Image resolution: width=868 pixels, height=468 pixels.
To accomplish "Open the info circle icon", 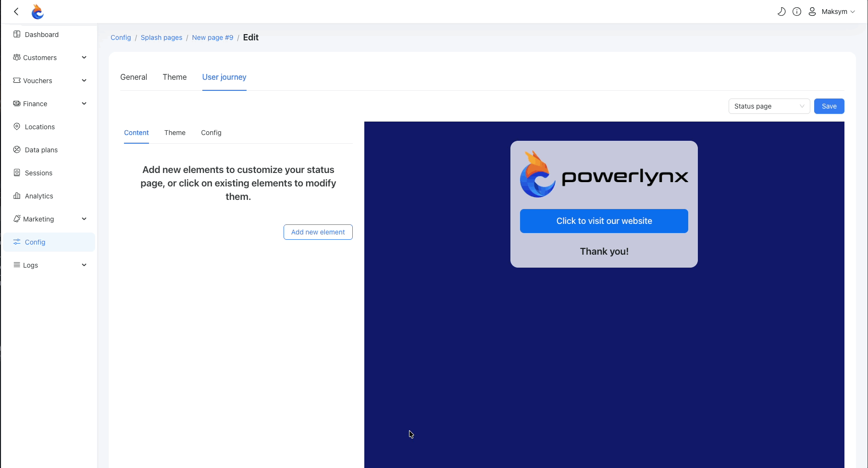I will coord(797,12).
